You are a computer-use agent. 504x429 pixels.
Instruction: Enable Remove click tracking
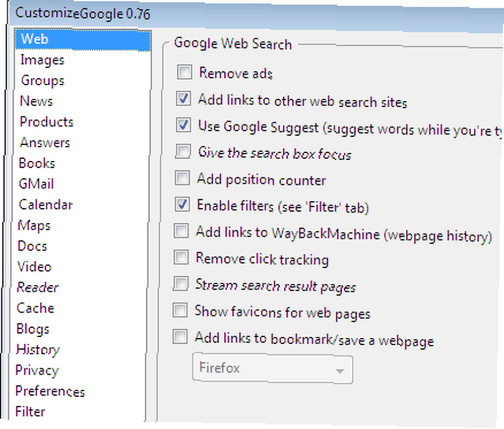point(181,257)
